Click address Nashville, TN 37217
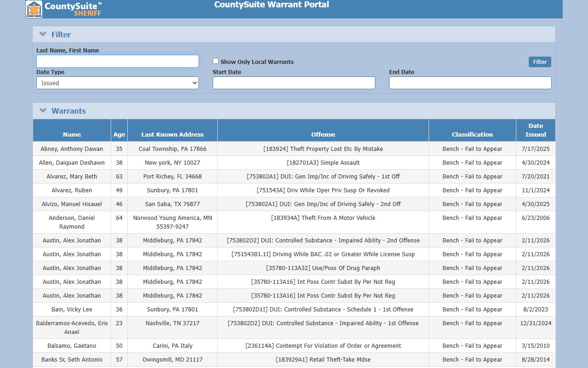588x368 pixels. pyautogui.click(x=172, y=323)
